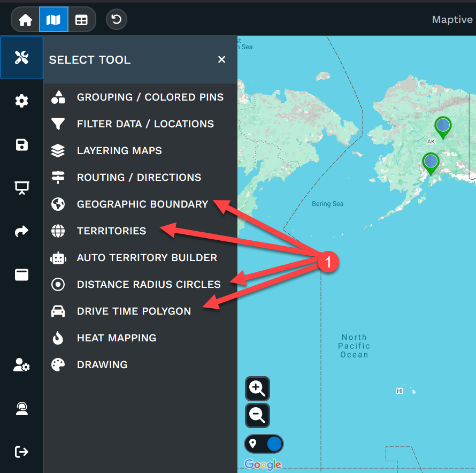Click the Geographic Boundary globe icon
The width and height of the screenshot is (476, 473).
[58, 204]
